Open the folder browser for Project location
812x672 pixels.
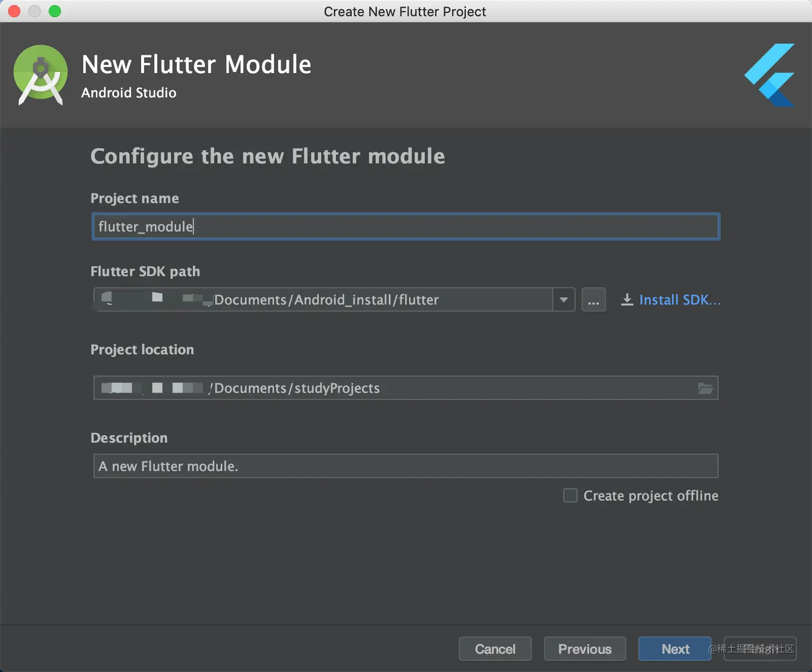coord(705,388)
